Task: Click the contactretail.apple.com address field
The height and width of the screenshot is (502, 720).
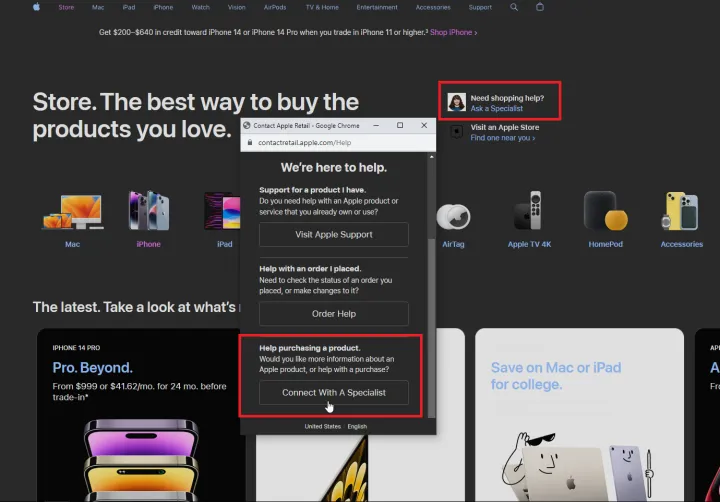Action: (x=338, y=142)
